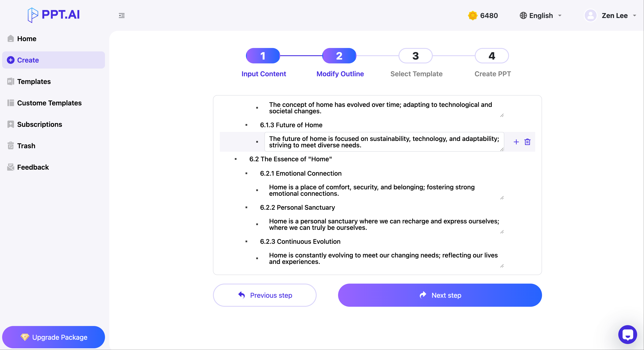644x350 pixels.
Task: Click the Upgrade Package button
Action: [x=54, y=337]
